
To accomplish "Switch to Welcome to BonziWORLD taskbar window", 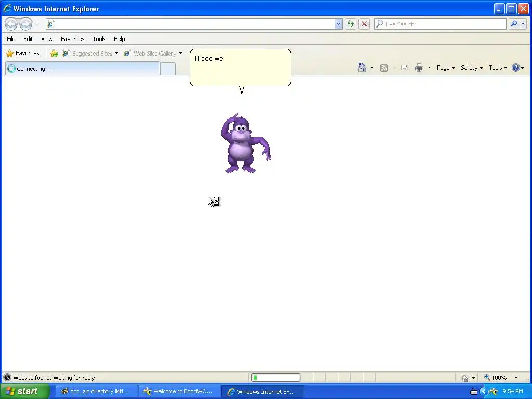I will point(179,391).
